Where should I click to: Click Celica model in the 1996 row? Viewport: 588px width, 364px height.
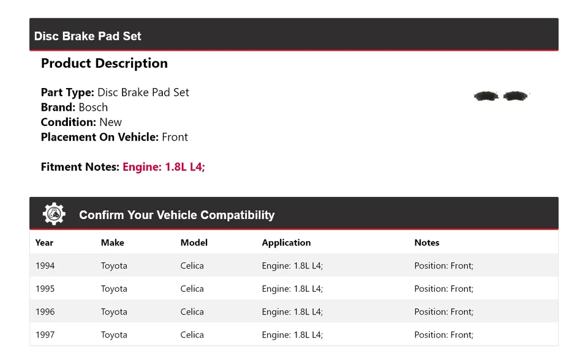[x=192, y=311]
